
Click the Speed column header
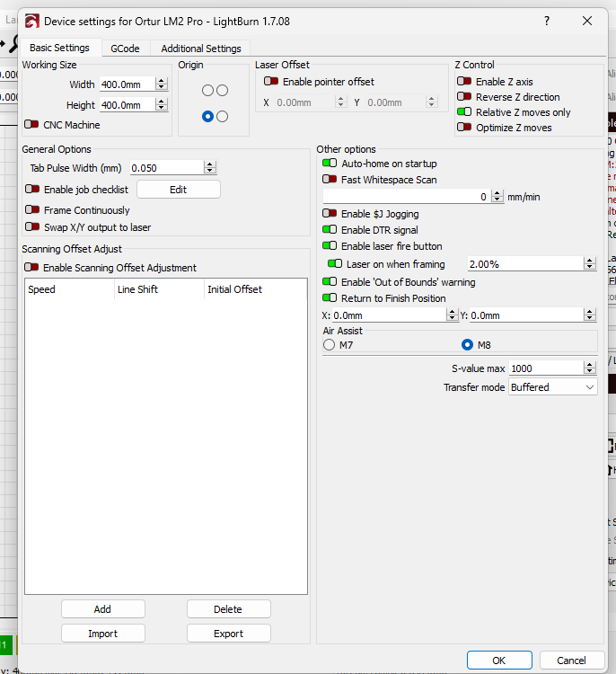pos(69,289)
